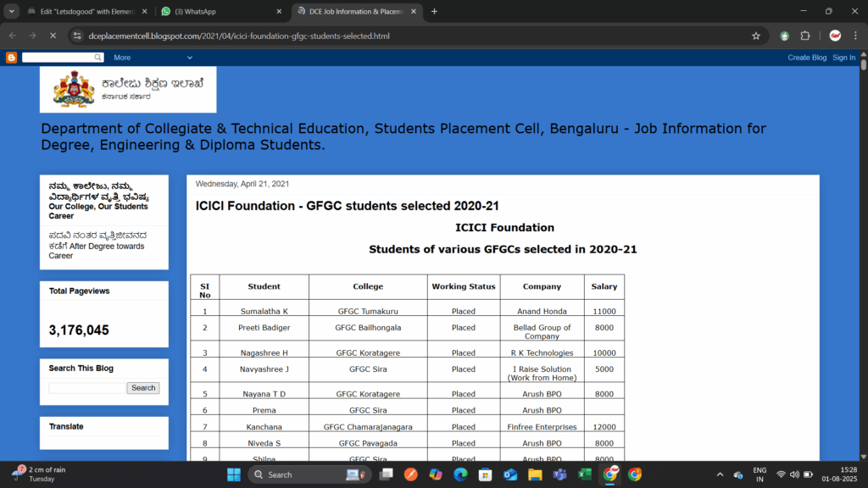Bookmark this page with the star icon
This screenshot has height=488, width=868.
pyautogui.click(x=755, y=36)
